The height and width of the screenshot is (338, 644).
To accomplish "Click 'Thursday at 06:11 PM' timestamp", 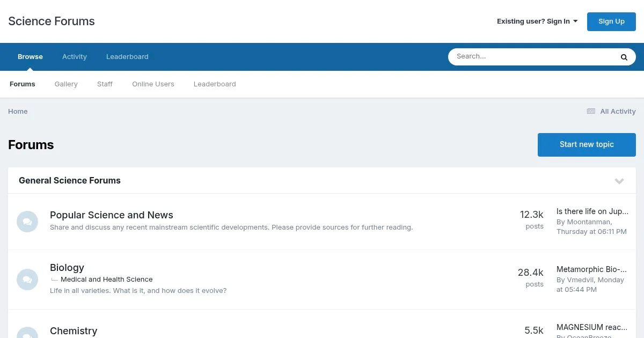I will click(591, 232).
